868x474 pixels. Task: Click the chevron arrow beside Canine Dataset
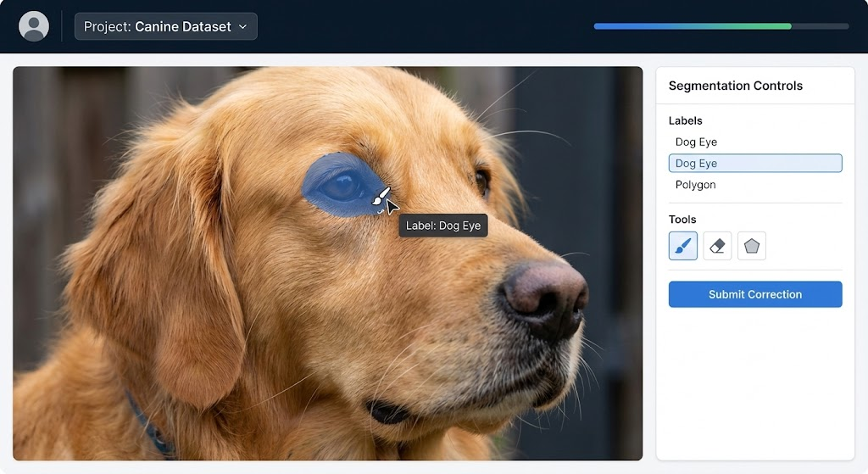[x=243, y=27]
